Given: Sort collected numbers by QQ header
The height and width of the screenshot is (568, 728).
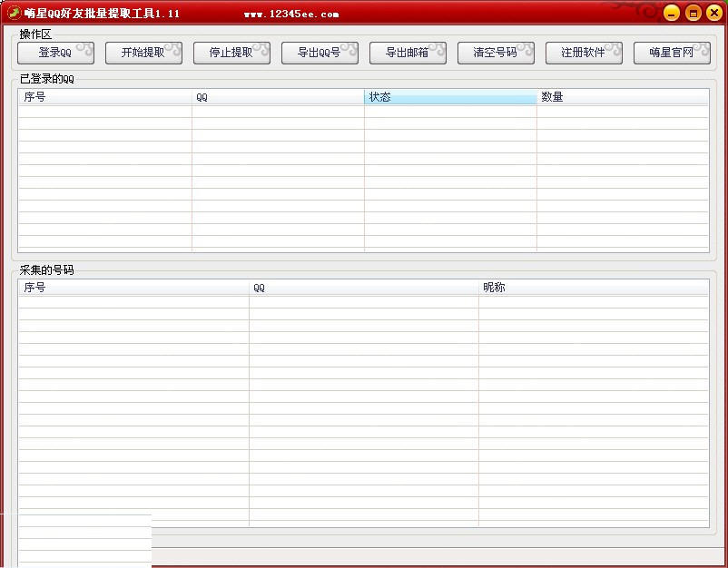Looking at the screenshot, I should [364, 288].
